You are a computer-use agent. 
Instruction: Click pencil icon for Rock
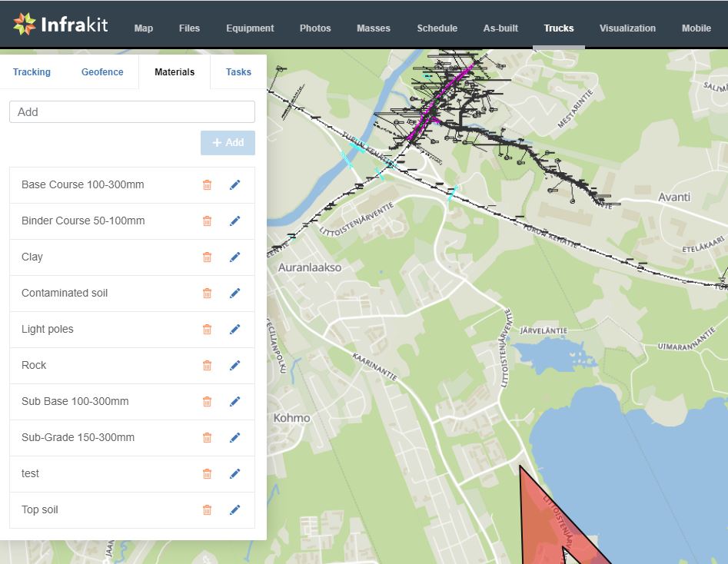point(235,366)
